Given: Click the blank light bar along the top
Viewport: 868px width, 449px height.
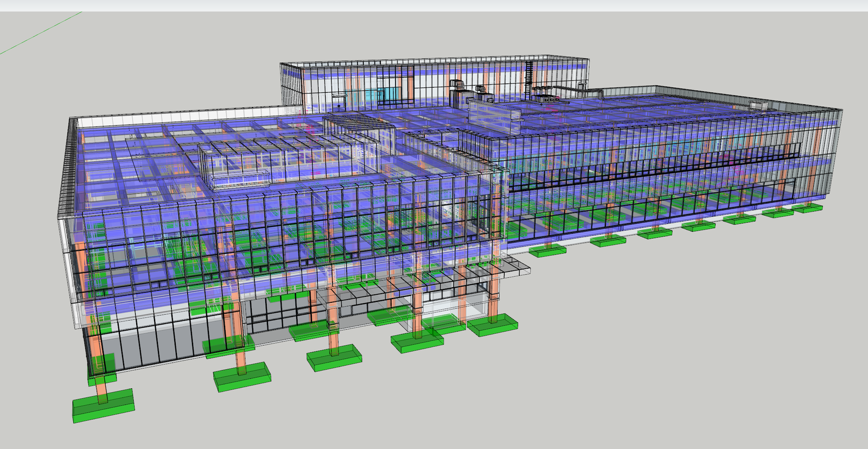Looking at the screenshot, I should click(x=434, y=5).
